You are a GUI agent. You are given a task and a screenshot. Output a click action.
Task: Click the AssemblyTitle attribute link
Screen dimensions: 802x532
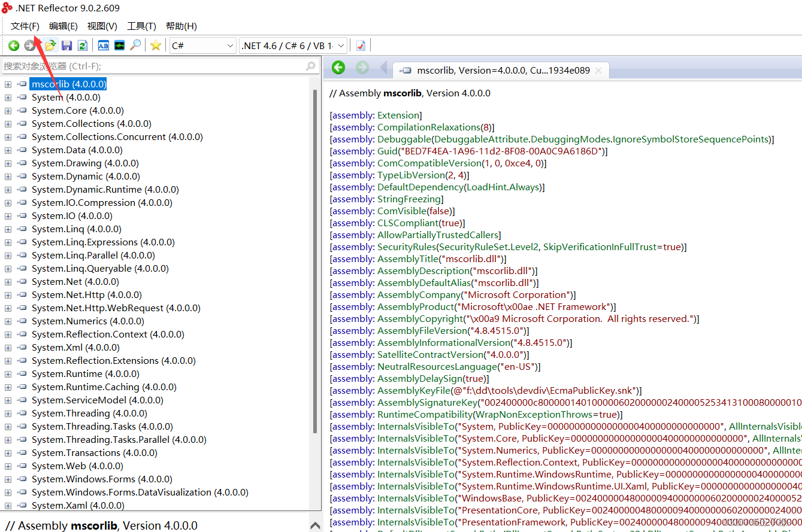pos(407,259)
